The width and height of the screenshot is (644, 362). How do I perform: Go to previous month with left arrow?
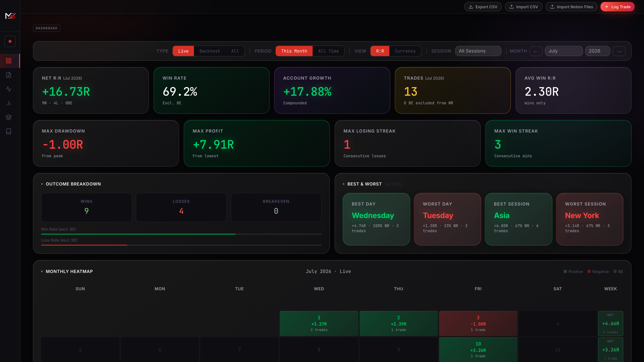pos(536,51)
